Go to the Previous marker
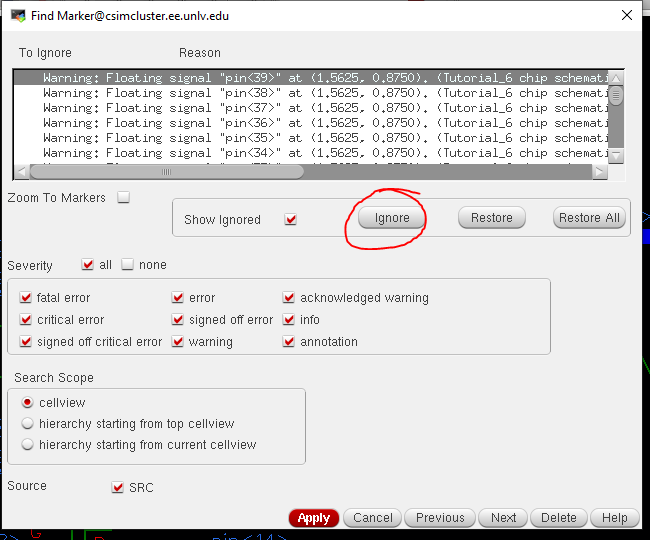 point(440,518)
